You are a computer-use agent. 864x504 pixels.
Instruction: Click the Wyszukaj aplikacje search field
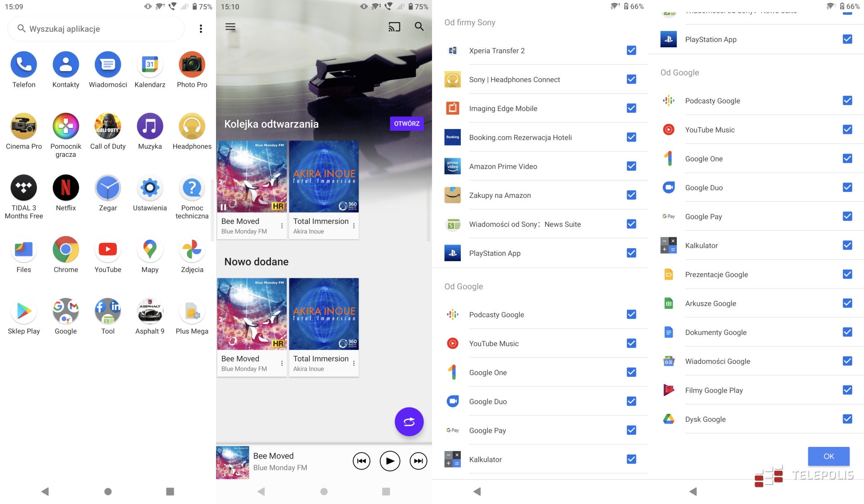click(96, 29)
